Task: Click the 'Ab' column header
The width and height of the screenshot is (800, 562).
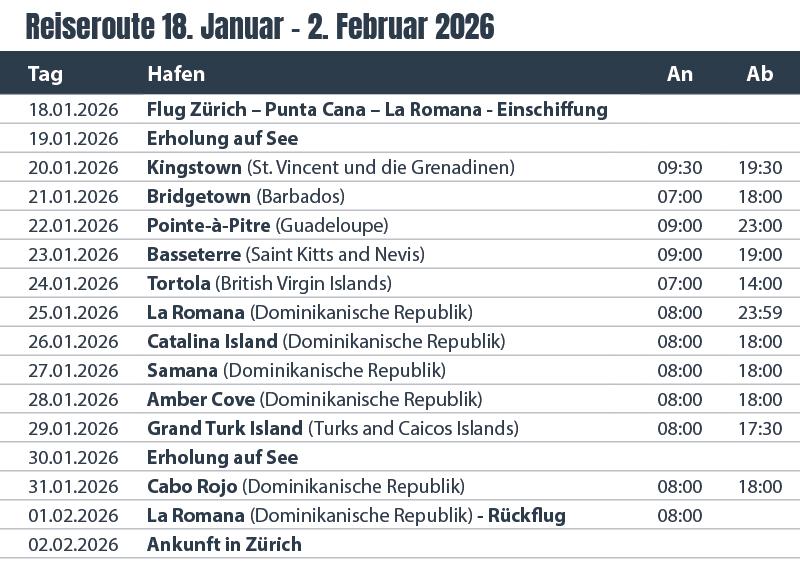Action: [760, 74]
